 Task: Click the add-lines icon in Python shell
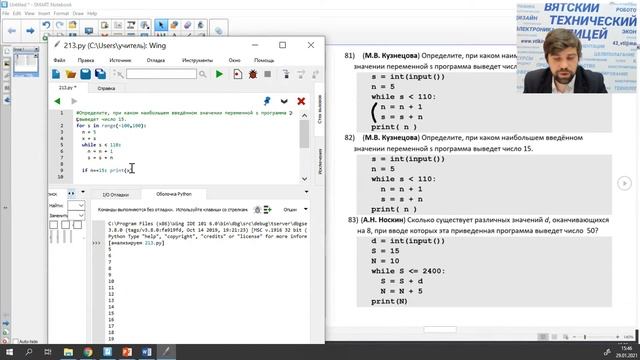[267, 209]
